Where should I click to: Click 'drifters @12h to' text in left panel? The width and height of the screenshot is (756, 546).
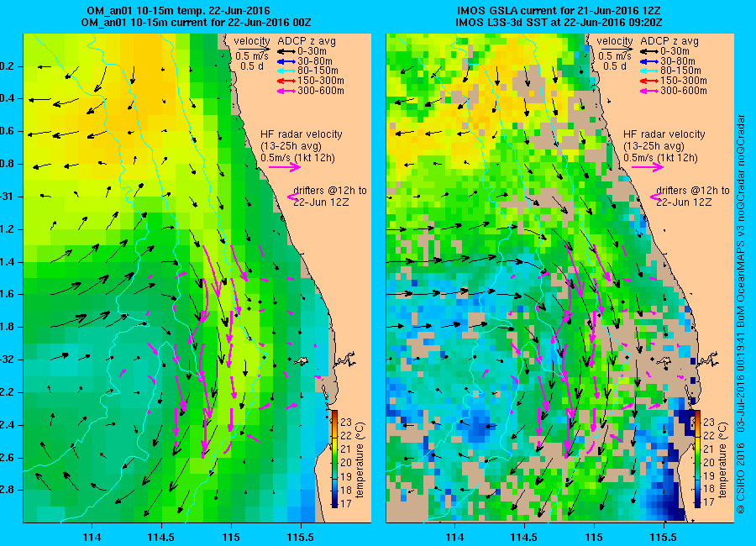pos(330,191)
